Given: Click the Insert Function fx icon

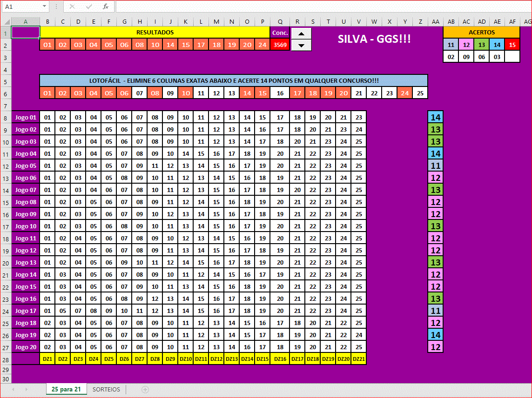Looking at the screenshot, I should pos(106,7).
